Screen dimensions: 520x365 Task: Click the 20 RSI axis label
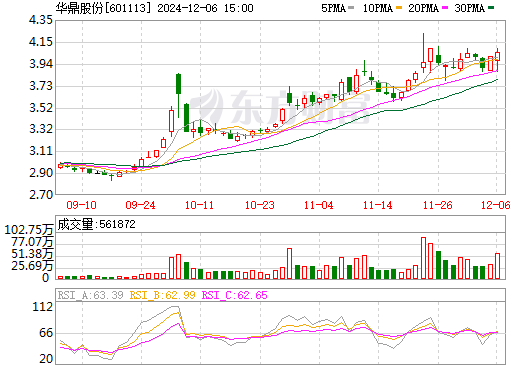[46, 359]
